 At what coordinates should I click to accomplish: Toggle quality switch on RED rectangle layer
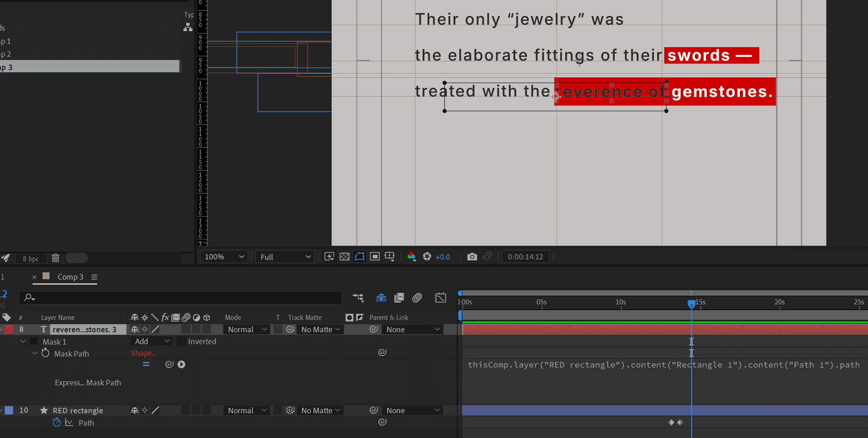tap(155, 411)
